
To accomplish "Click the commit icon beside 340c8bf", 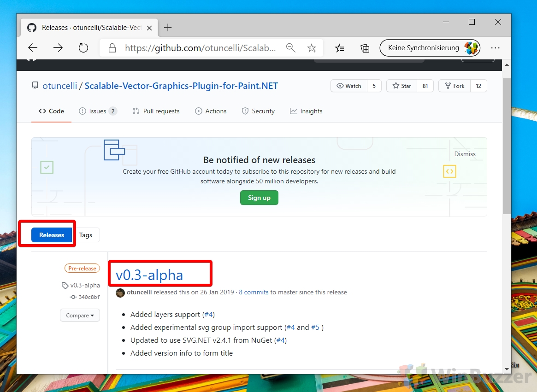I will (73, 297).
